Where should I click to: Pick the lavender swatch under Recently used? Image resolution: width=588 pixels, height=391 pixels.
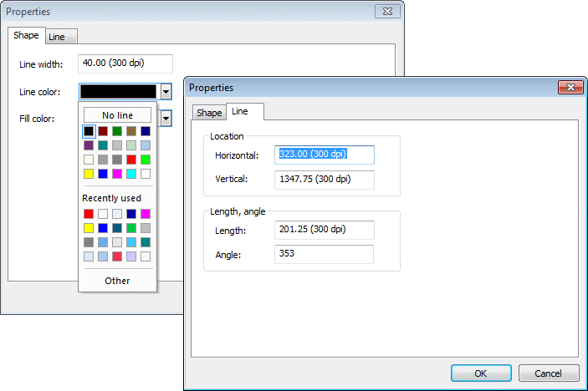(x=131, y=256)
